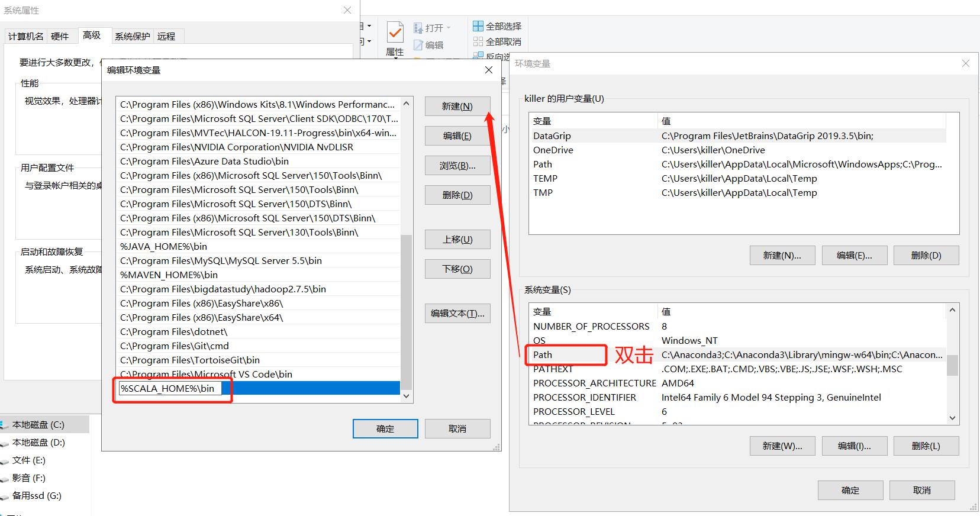Move entry down with 下移(O)
The height and width of the screenshot is (516, 980).
coord(457,269)
